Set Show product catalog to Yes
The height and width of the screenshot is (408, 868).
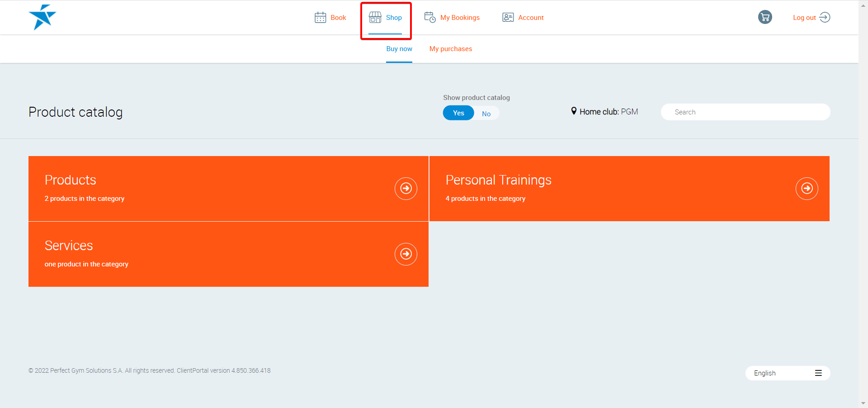pyautogui.click(x=458, y=113)
